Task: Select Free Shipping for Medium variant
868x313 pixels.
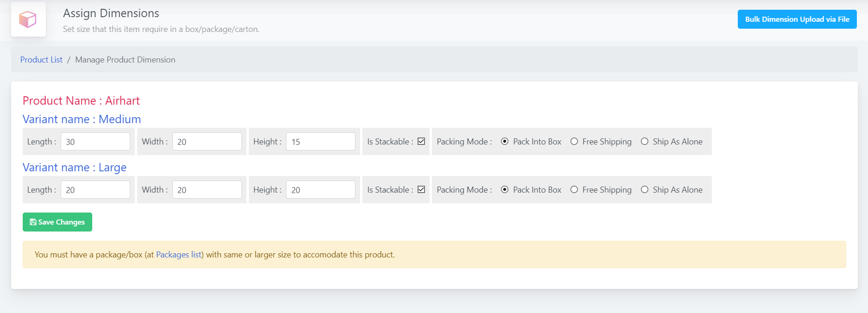Action: 574,142
